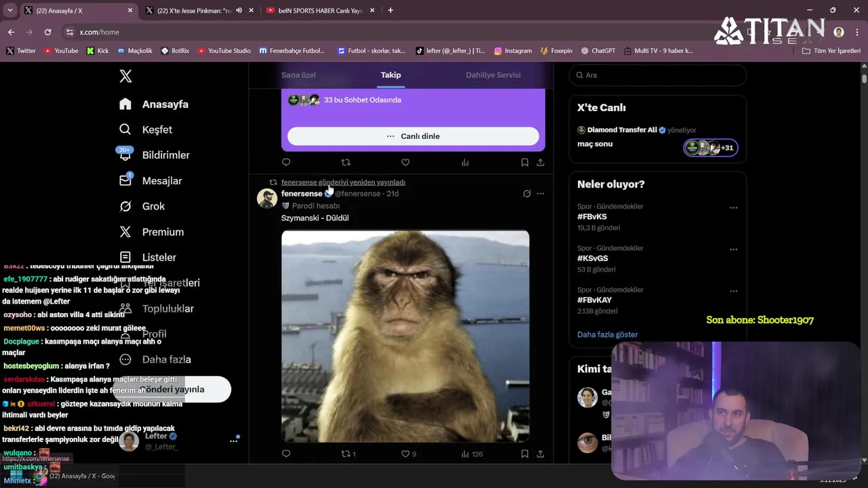Open more options for #KSvGS trend
This screenshot has width=868, height=488.
click(x=733, y=249)
